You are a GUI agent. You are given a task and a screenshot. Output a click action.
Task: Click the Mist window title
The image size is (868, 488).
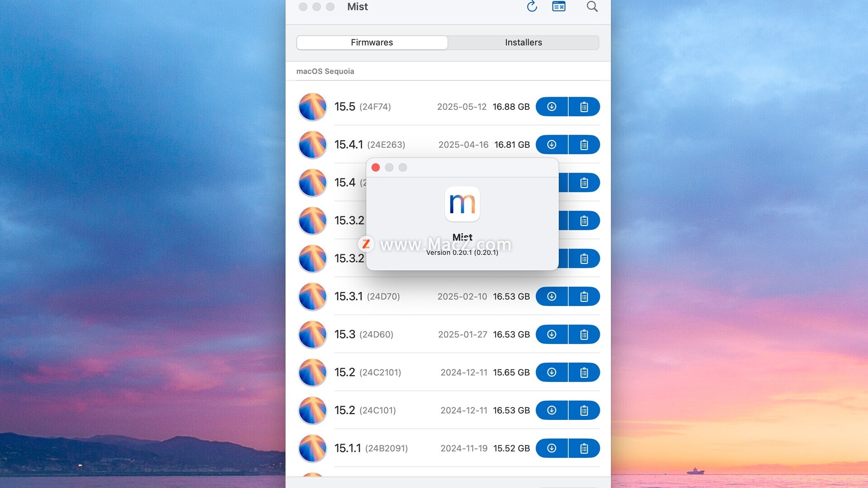pyautogui.click(x=358, y=7)
